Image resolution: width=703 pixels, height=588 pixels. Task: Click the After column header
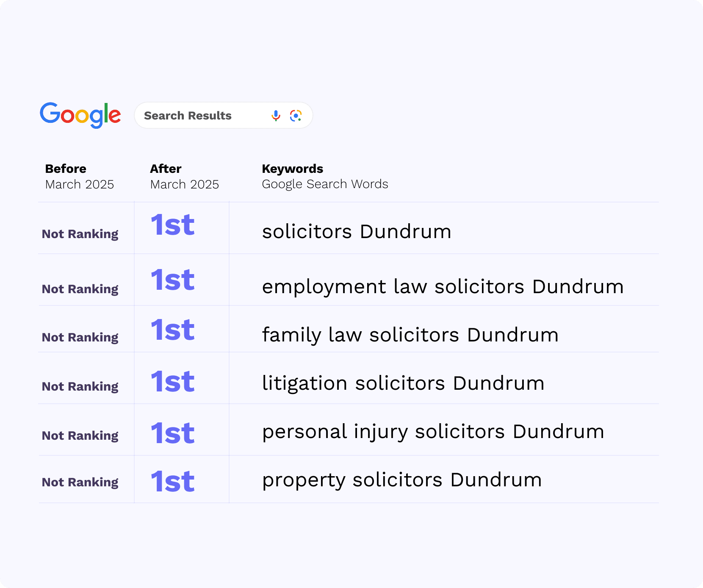coord(166,169)
